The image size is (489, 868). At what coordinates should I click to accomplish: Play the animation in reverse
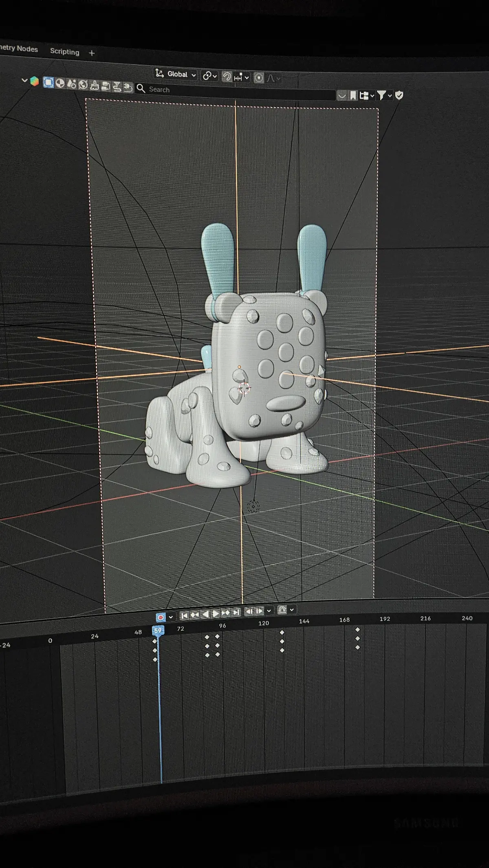205,614
